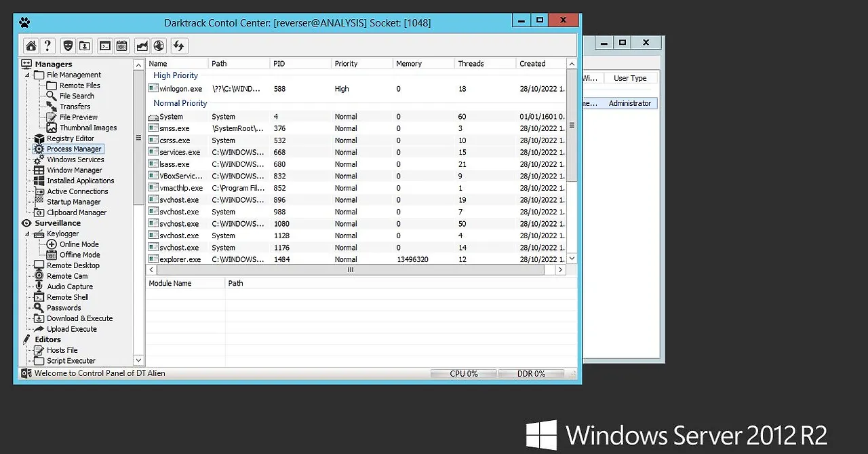Viewport: 868px width, 454px height.
Task: Click the magnifier icon for File Search
Action: 52,96
